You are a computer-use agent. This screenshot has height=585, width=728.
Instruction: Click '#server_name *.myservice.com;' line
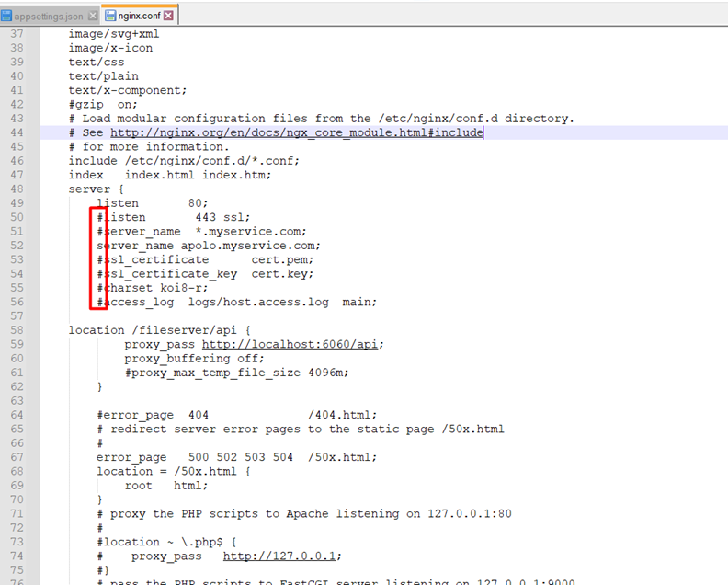[201, 232]
